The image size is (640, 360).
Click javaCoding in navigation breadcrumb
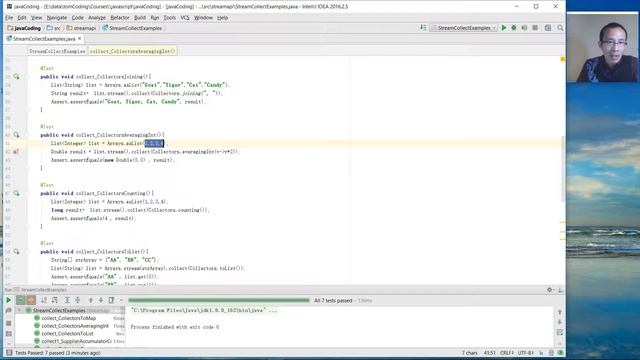tap(24, 28)
